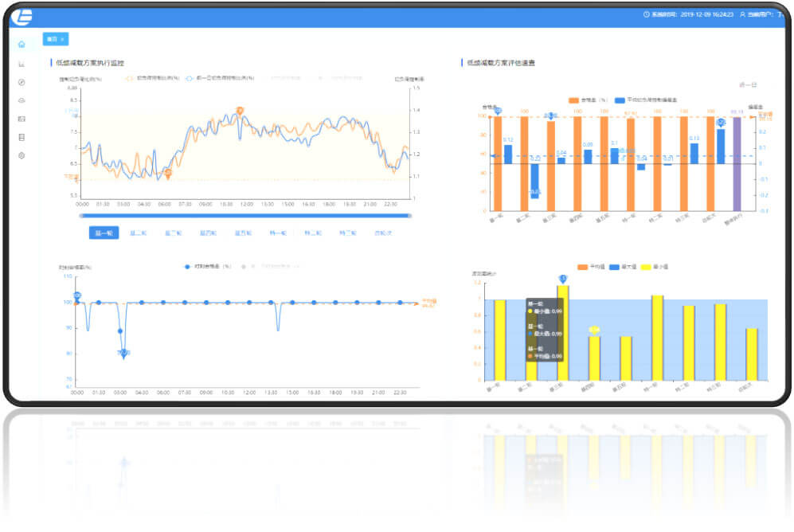Select the highlighted 基一轮 round button
The image size is (794, 532).
(104, 233)
